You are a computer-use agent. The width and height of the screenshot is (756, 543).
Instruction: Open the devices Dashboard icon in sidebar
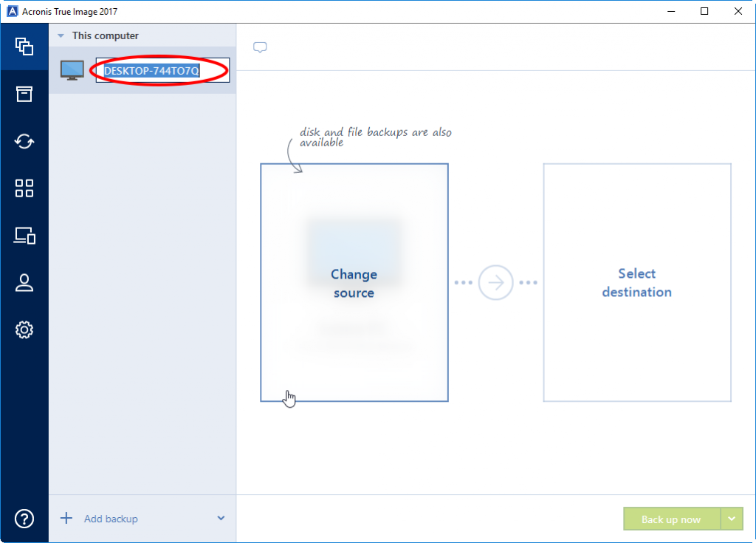pos(24,236)
